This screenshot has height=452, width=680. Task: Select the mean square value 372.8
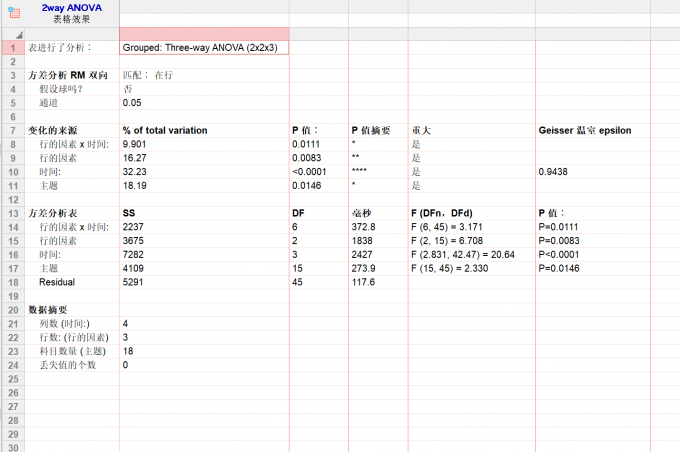pos(363,227)
